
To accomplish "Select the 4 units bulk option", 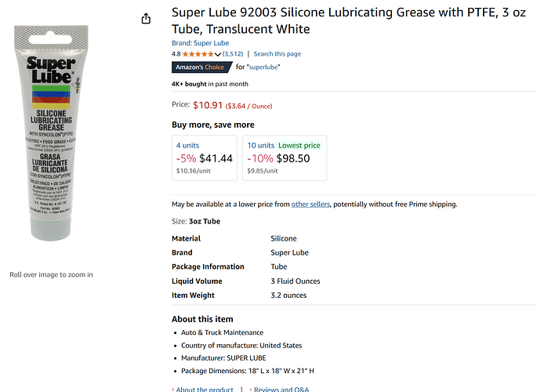I will click(205, 158).
